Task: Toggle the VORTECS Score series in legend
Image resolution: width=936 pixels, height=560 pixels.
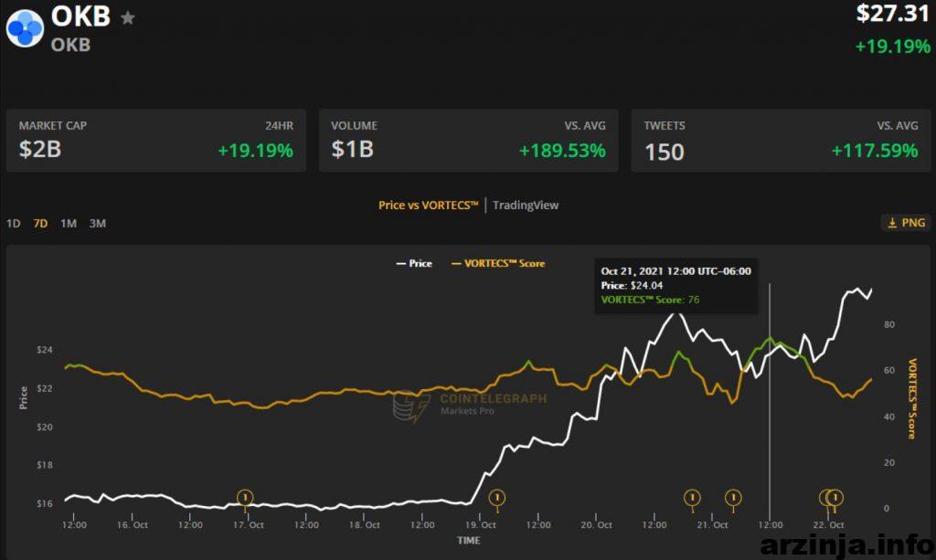Action: (497, 263)
